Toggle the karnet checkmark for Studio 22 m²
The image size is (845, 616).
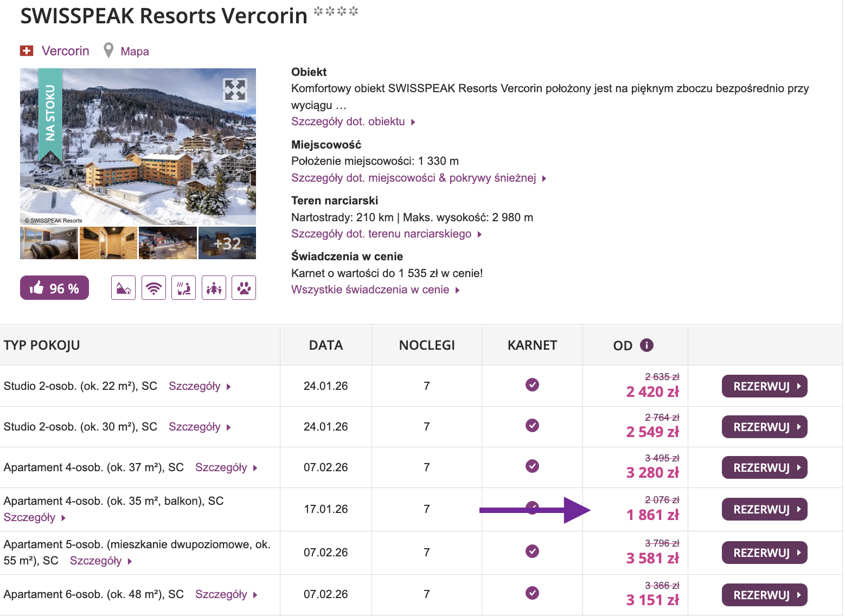[532, 385]
